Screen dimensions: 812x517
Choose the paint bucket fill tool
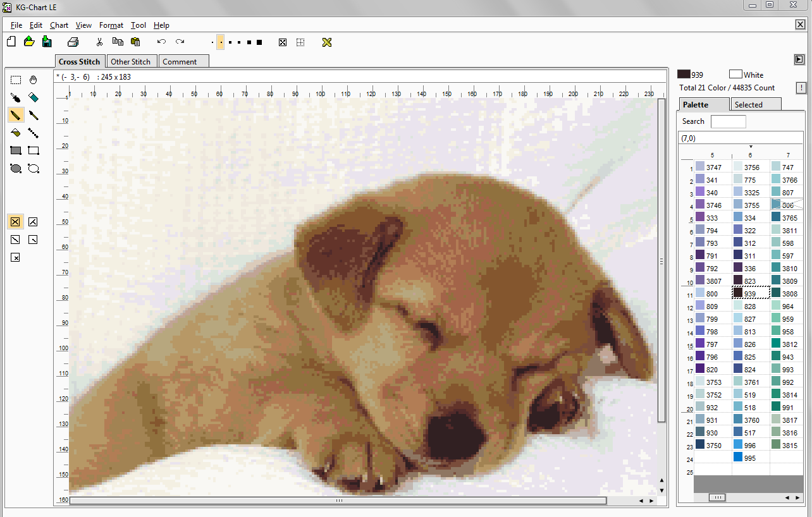tap(16, 133)
